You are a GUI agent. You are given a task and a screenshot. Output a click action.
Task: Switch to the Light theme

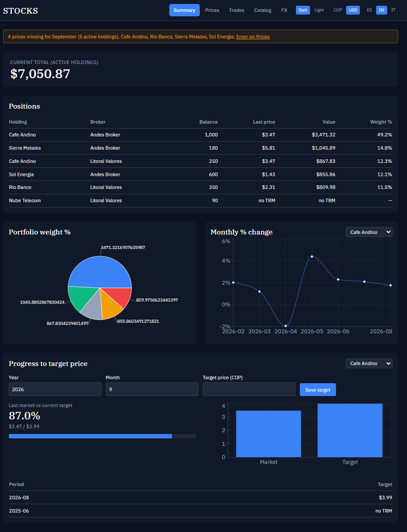319,10
